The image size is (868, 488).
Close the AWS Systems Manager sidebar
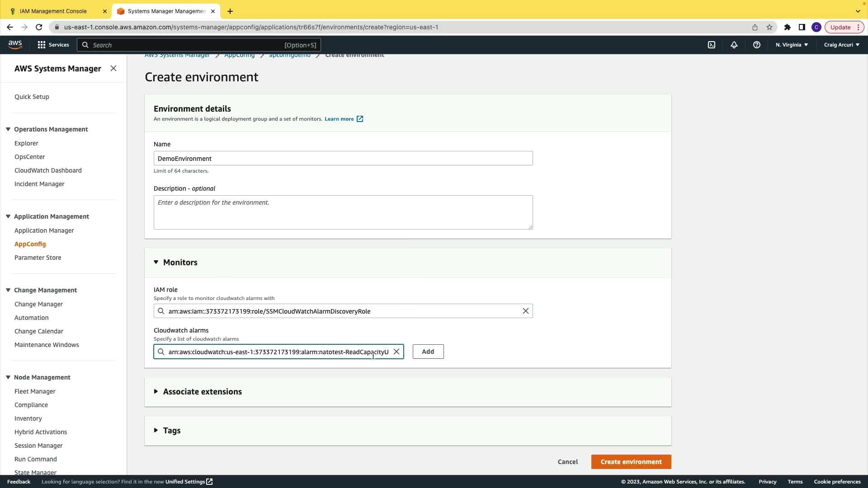click(x=113, y=68)
